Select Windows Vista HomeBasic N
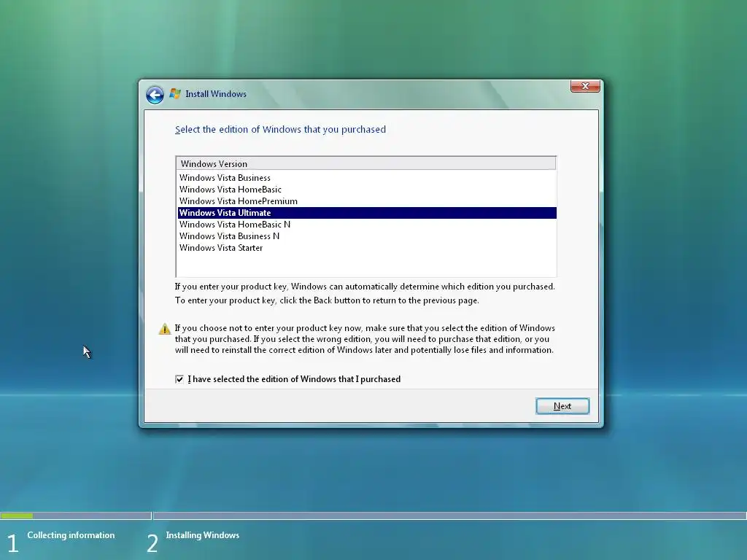This screenshot has width=747, height=560. [367, 225]
